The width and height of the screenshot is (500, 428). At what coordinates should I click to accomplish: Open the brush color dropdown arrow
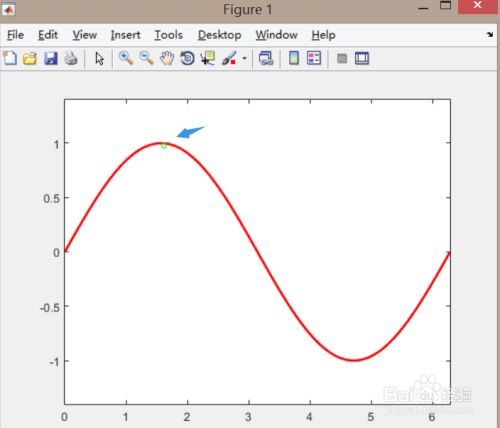point(244,59)
